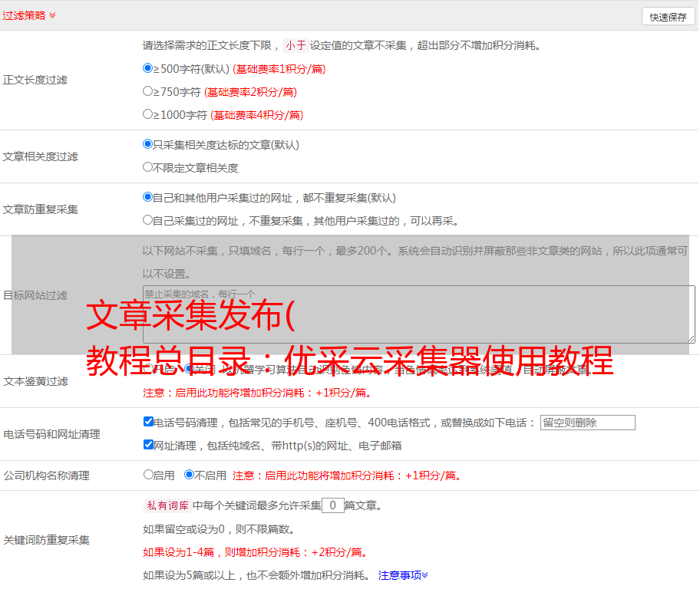Collapse the 过滤策略 section chevron
This screenshot has width=700, height=589.
coord(52,15)
